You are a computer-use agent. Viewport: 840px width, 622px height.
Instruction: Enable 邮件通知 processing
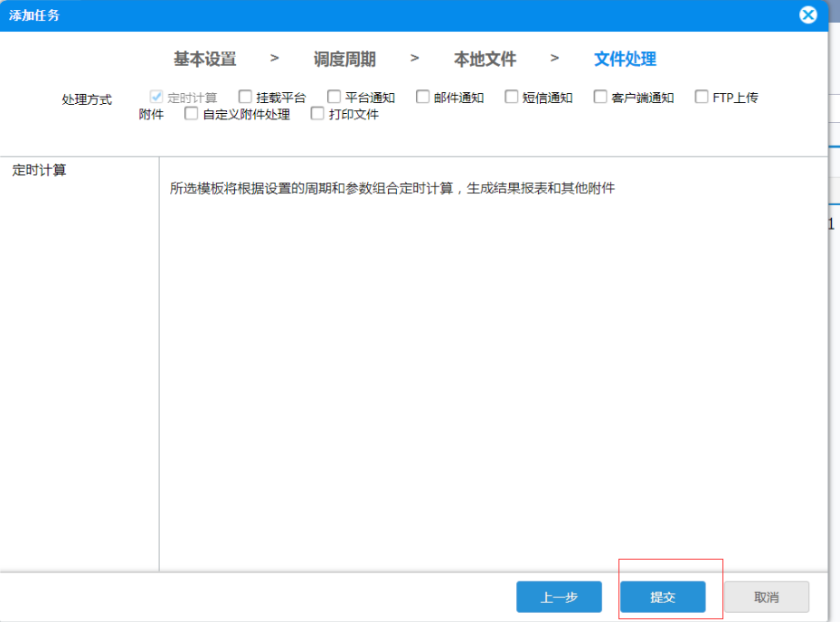pos(422,97)
